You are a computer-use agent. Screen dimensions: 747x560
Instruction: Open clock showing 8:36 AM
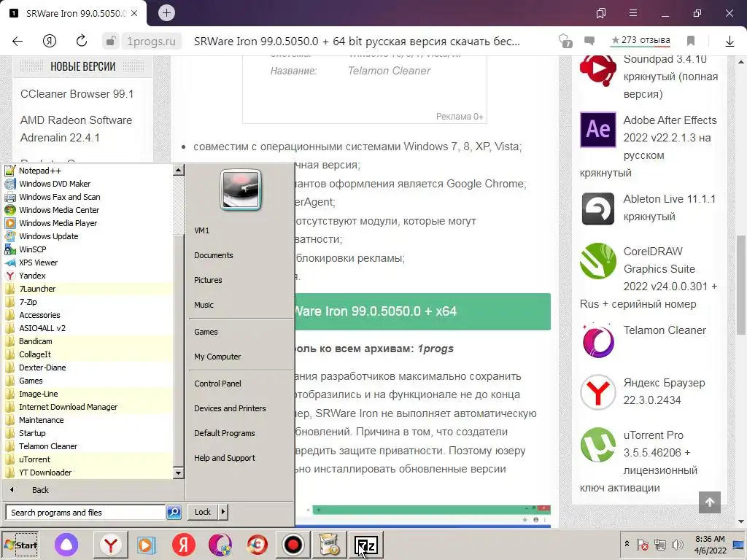(710, 539)
